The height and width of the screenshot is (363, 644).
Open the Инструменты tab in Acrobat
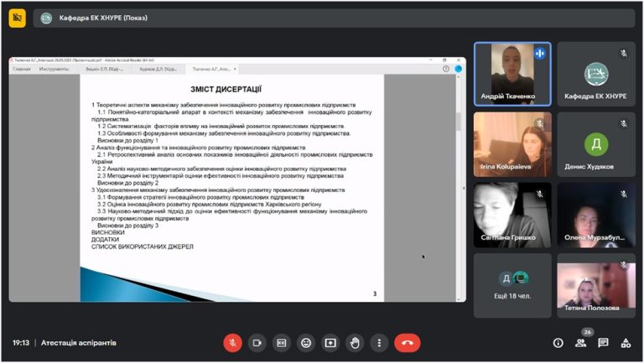(x=54, y=69)
